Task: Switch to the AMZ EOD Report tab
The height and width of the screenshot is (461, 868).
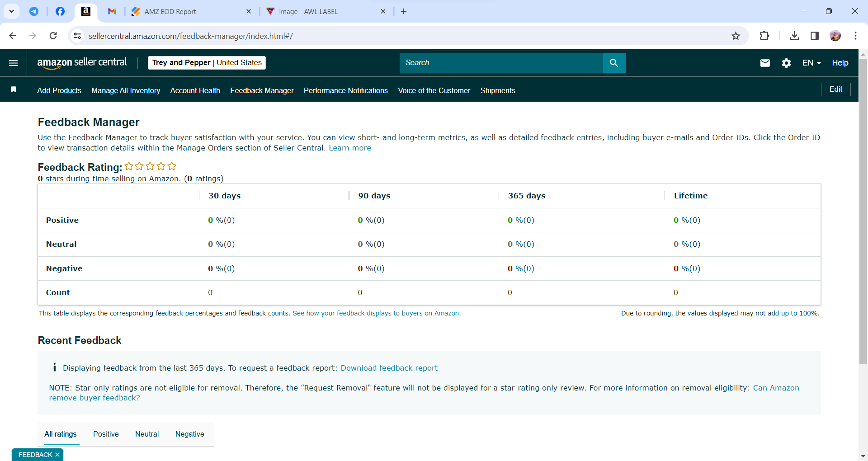Action: pos(191,12)
